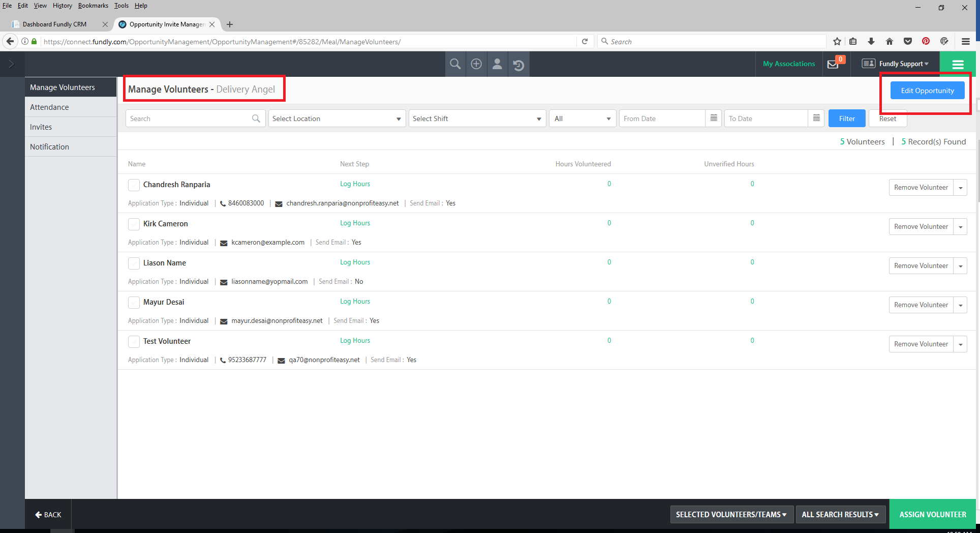Open the Firefox hamburger menu
Image resolution: width=980 pixels, height=533 pixels.
click(966, 42)
